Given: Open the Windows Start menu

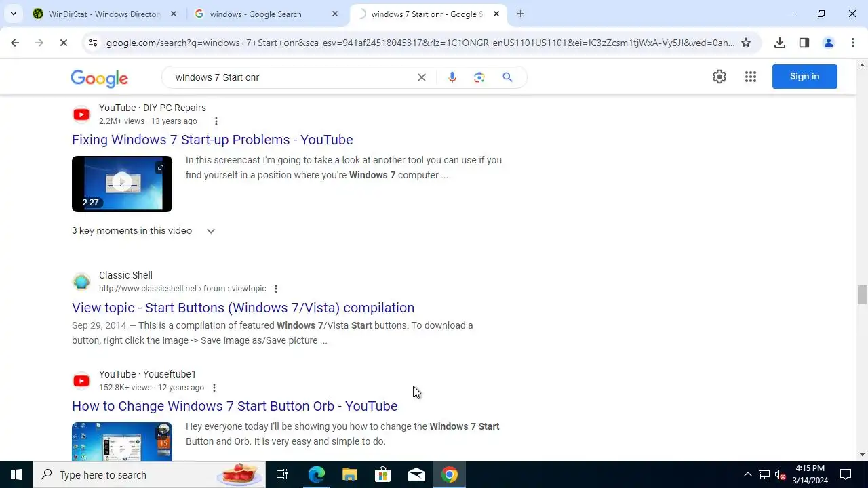Looking at the screenshot, I should (16, 474).
